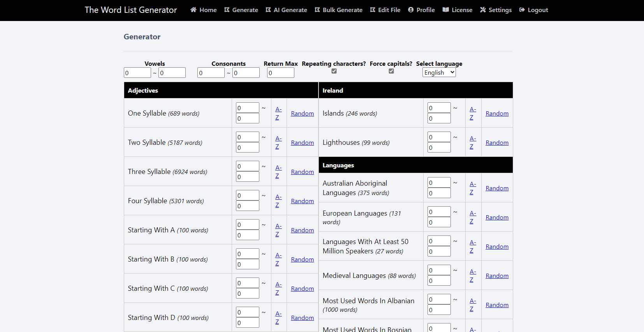Click Random link for One Syllable adjectives

302,114
